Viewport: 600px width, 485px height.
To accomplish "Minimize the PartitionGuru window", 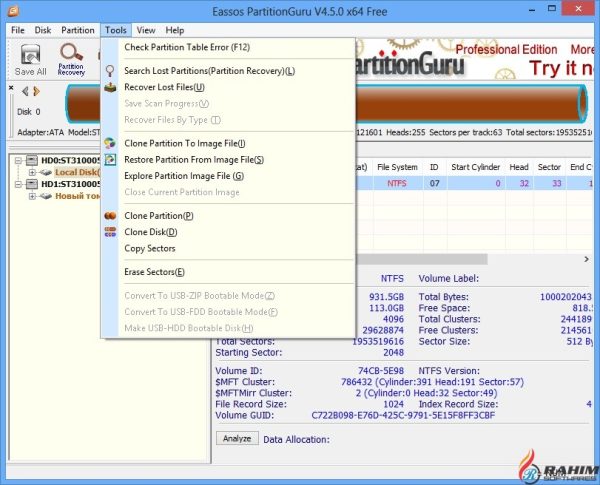I will [x=532, y=11].
